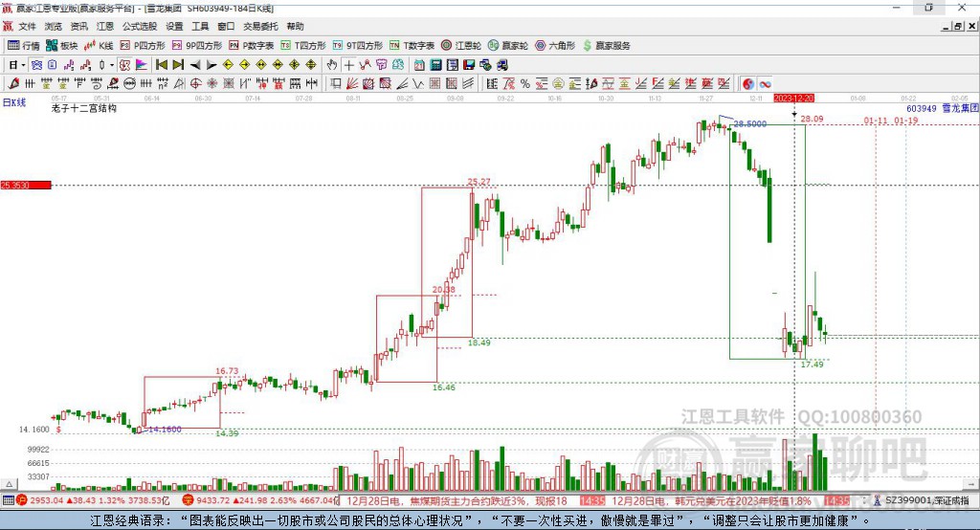
Task: Click the SZ399001 深证成指 status entry
Action: [x=927, y=500]
